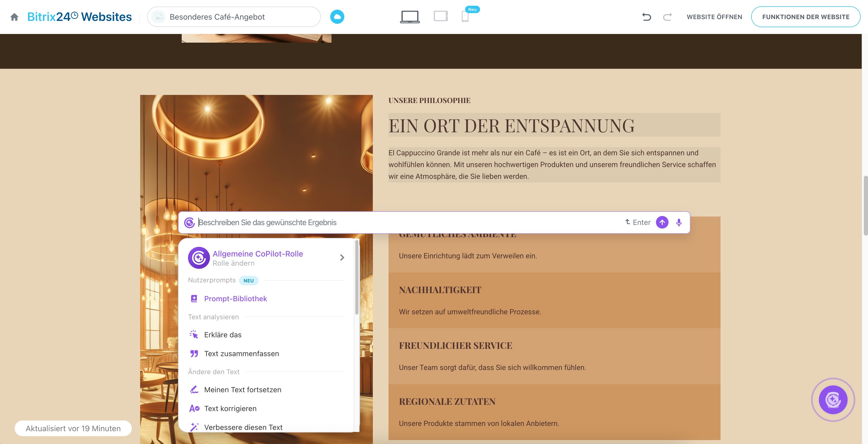
Task: Choose Text korrigieren option
Action: (230, 409)
